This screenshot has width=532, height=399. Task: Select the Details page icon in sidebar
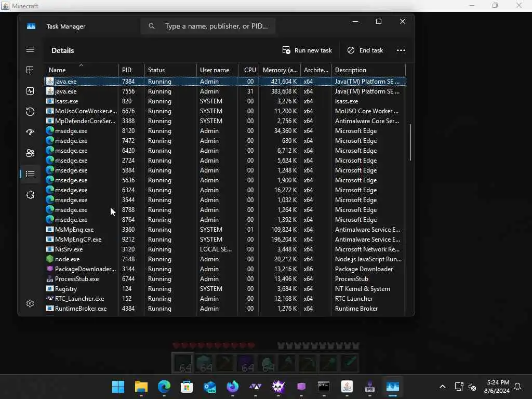tap(30, 174)
